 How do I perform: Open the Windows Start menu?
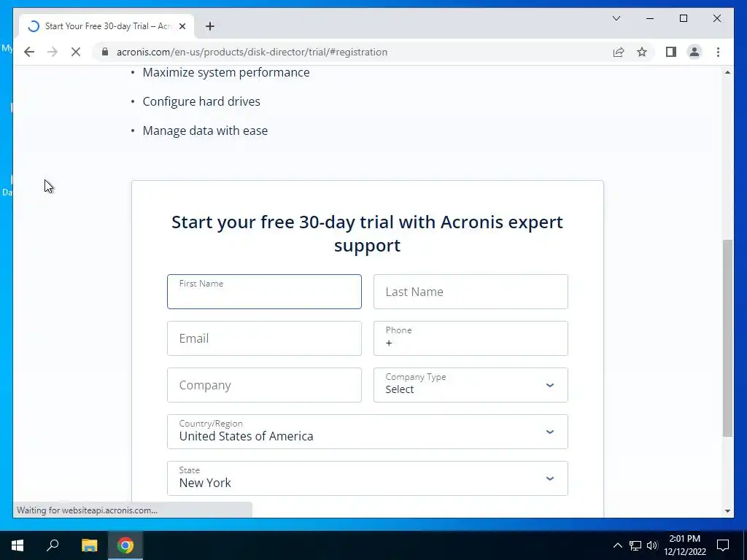tap(18, 545)
